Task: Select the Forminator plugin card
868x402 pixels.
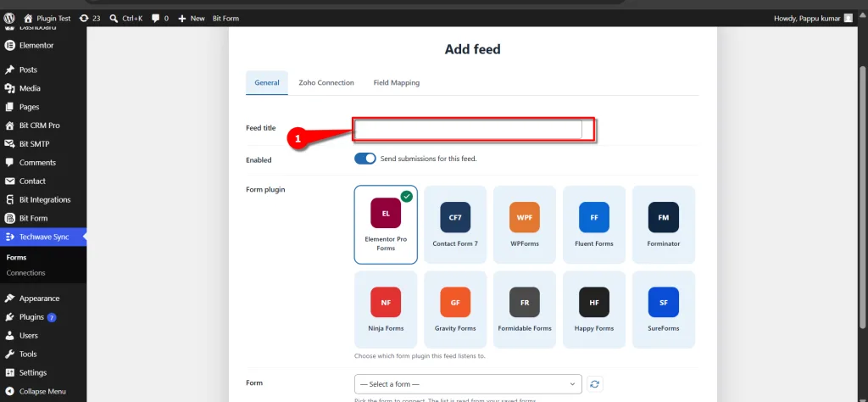Action: pyautogui.click(x=664, y=225)
